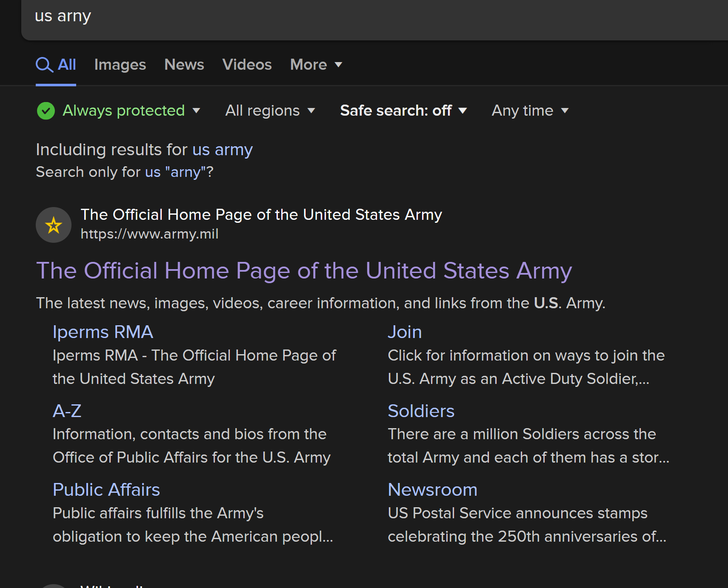Click the site name above army.mil URL
This screenshot has width=728, height=588.
click(x=261, y=215)
